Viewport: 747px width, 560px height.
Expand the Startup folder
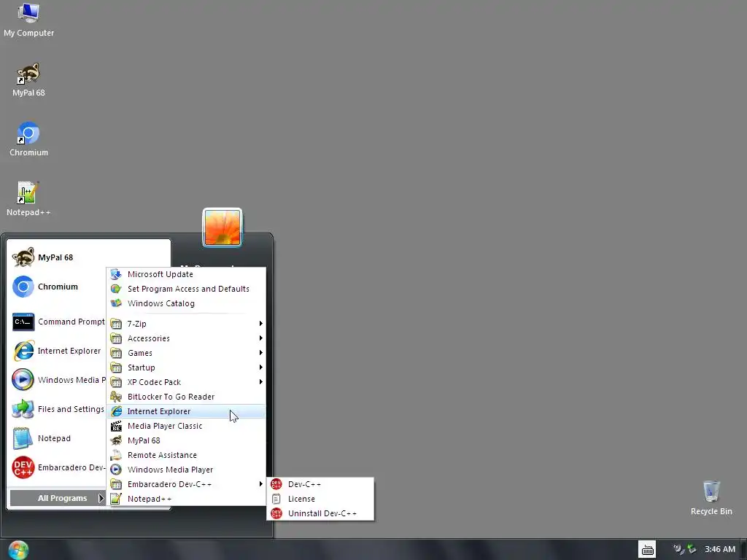click(186, 367)
